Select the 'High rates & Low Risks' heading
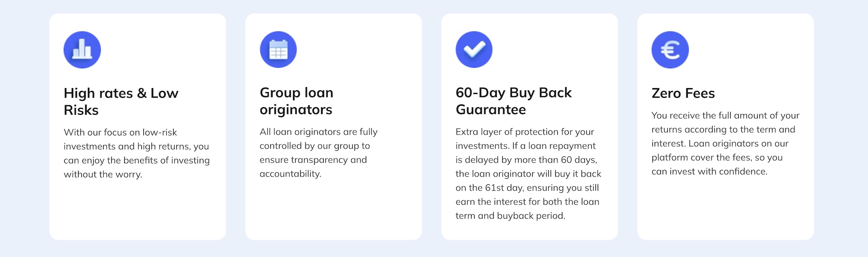 click(x=121, y=102)
